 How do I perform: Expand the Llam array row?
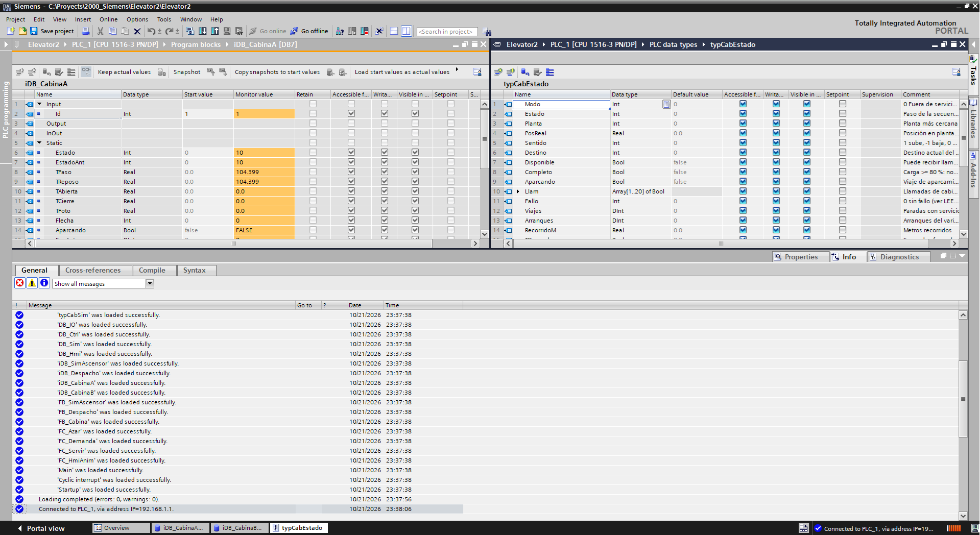click(518, 191)
